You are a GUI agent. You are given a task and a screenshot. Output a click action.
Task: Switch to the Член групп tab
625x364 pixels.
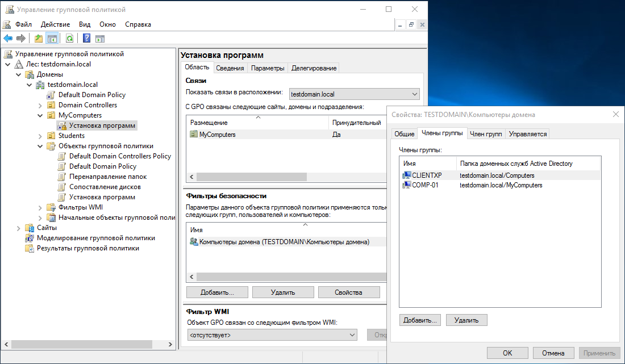pos(485,134)
